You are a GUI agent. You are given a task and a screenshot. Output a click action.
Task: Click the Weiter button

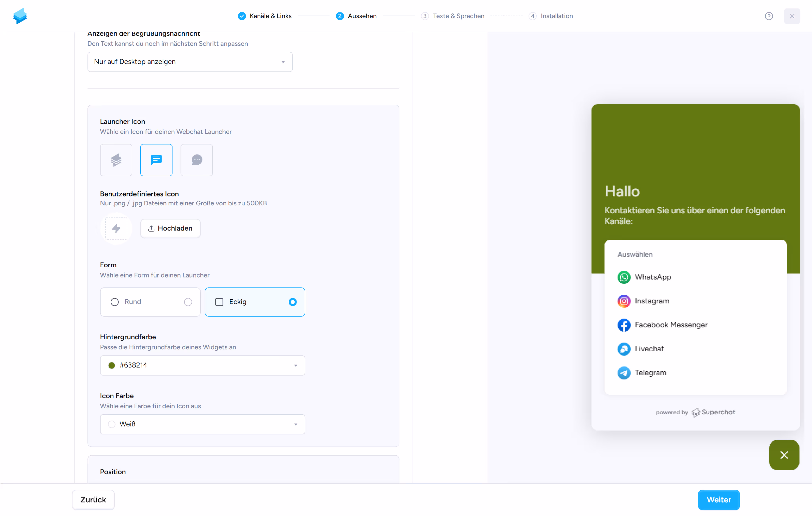(x=718, y=500)
